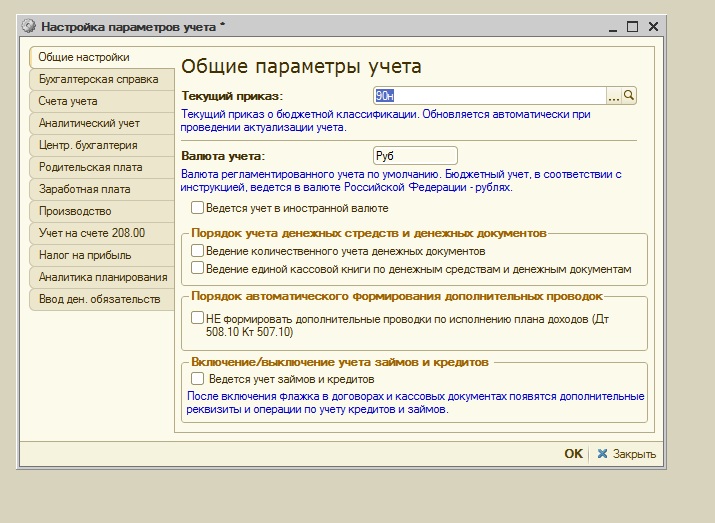Toggle Ведение единой кассовой книги checkbox
The width and height of the screenshot is (715, 523).
(x=197, y=268)
